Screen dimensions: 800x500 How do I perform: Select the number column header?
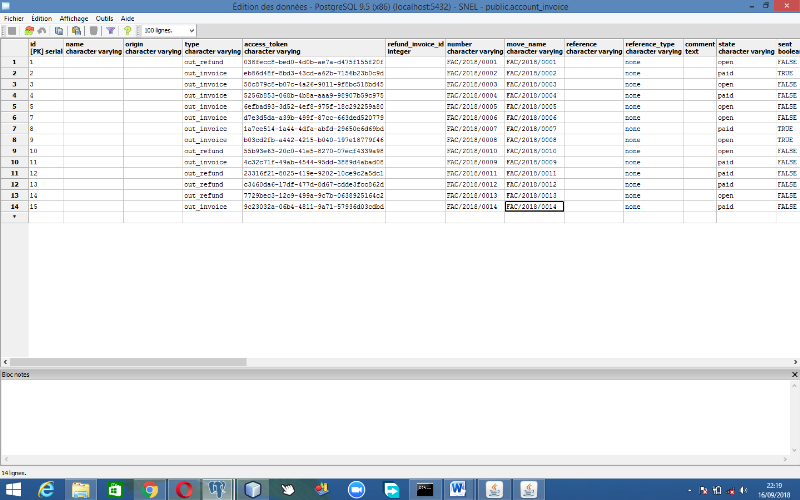(x=475, y=48)
